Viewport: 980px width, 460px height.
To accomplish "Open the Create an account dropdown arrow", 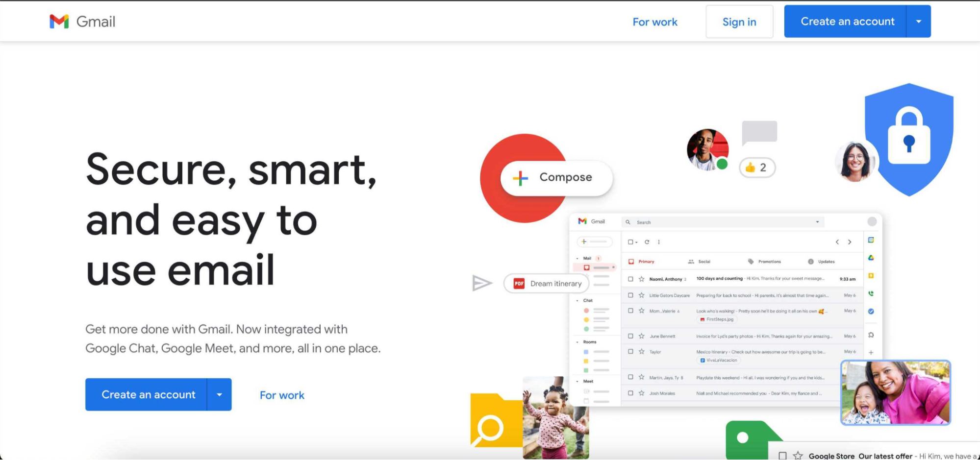I will [x=918, y=21].
